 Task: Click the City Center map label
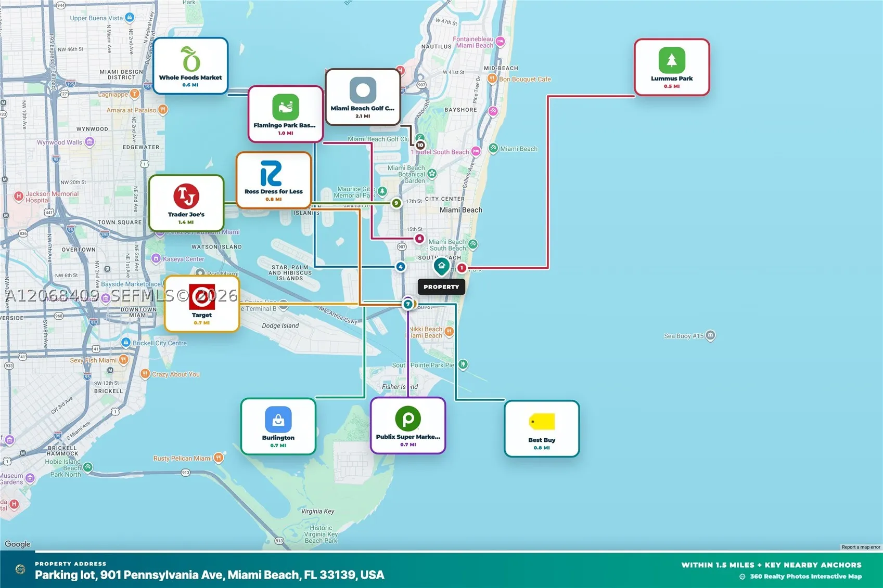tap(445, 199)
